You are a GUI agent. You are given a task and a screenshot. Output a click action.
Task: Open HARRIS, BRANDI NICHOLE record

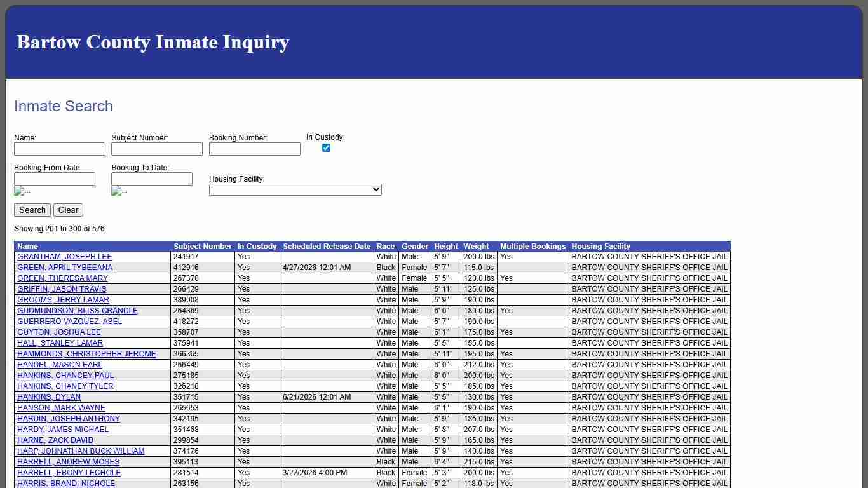point(65,483)
